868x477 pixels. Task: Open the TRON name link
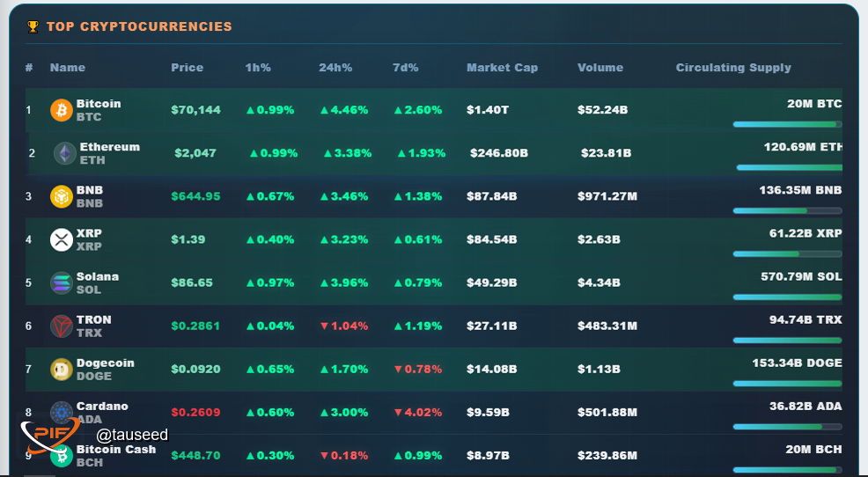[93, 319]
